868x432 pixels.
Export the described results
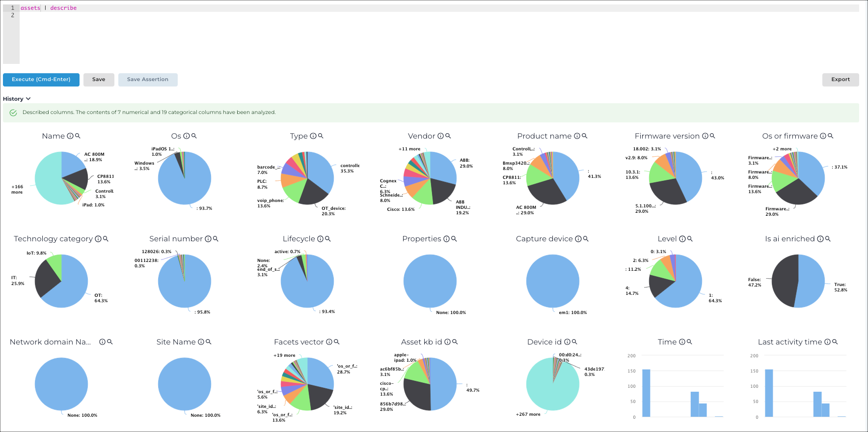tap(841, 80)
